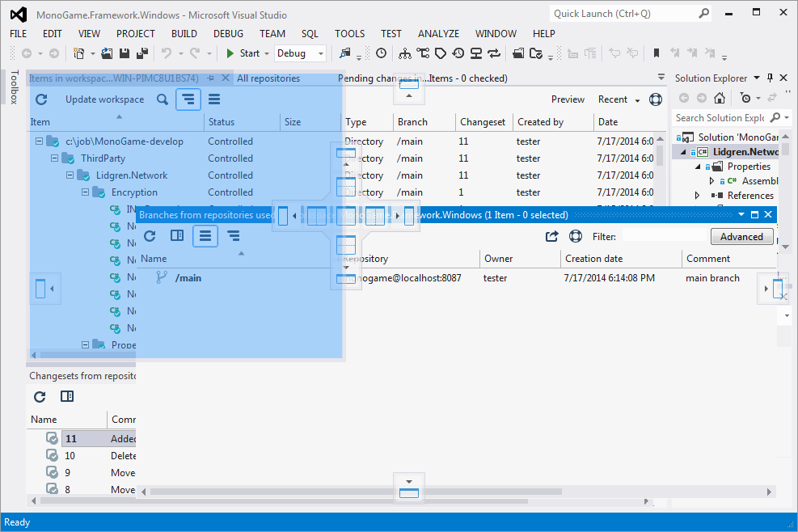The image size is (798, 532).
Task: Click the Advanced button
Action: pos(741,237)
